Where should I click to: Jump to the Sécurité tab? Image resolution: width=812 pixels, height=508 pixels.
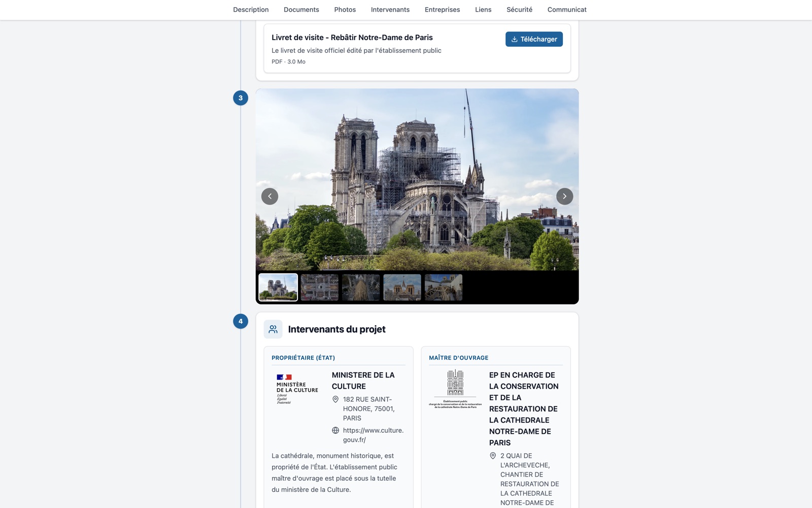pos(520,10)
